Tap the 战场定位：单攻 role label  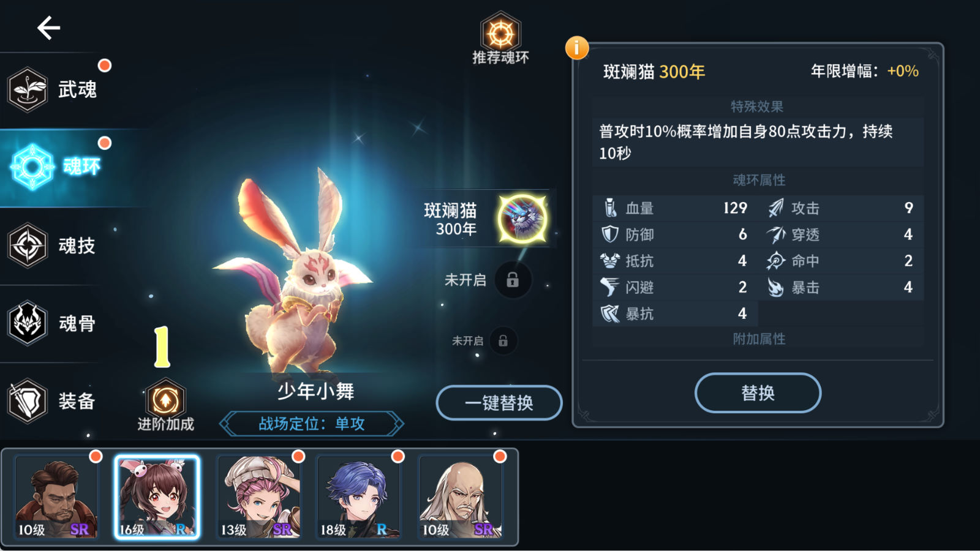click(x=312, y=424)
